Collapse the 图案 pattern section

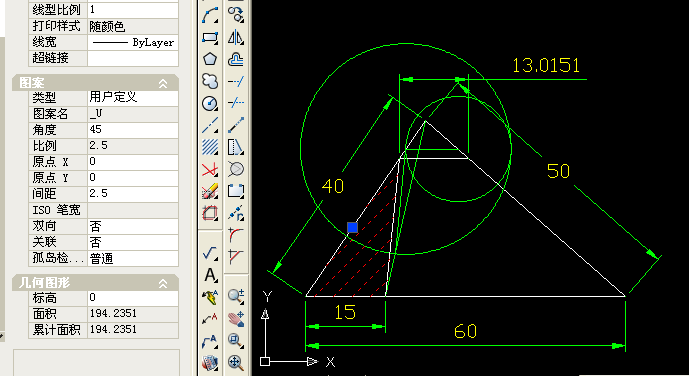tap(163, 83)
